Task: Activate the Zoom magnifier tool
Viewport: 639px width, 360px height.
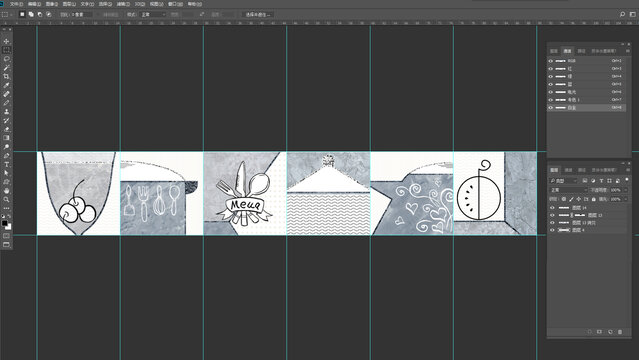Action: tap(6, 200)
